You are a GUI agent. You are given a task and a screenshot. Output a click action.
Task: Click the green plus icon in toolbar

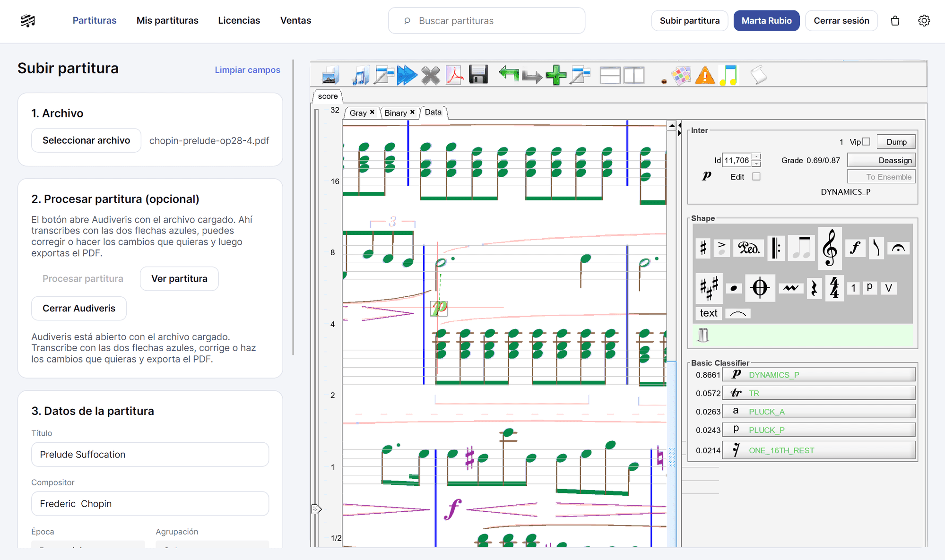pos(556,75)
